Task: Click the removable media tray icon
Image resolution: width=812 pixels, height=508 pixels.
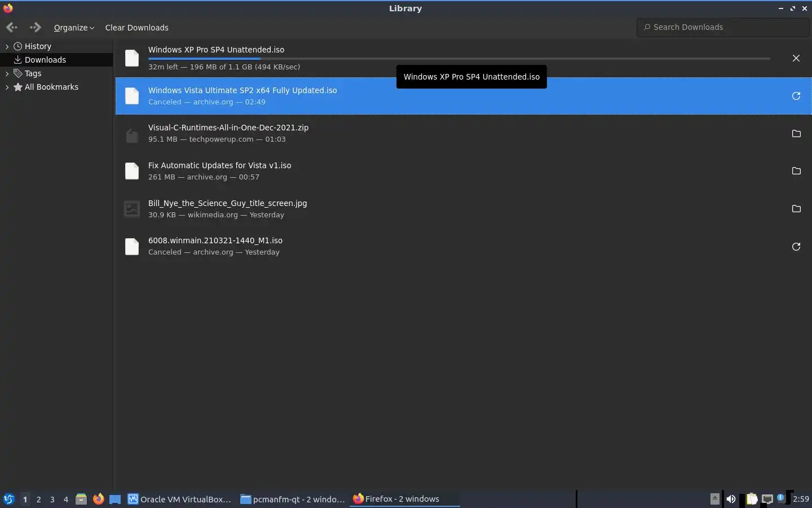Action: point(714,498)
